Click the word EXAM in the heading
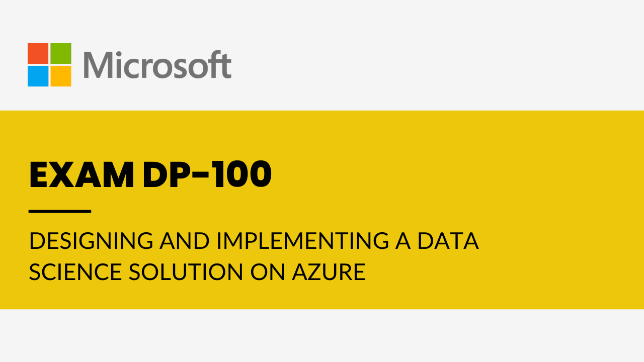 coord(82,175)
